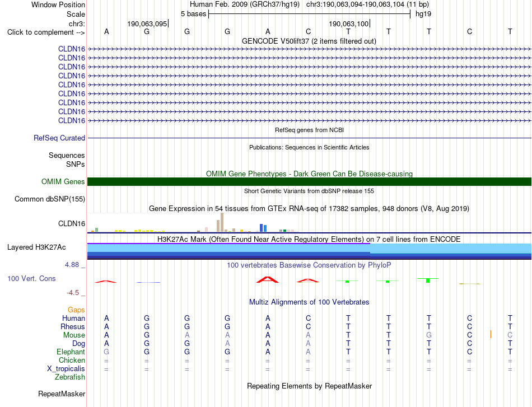Click the dark green OMIM gene bar

pyautogui.click(x=310, y=181)
